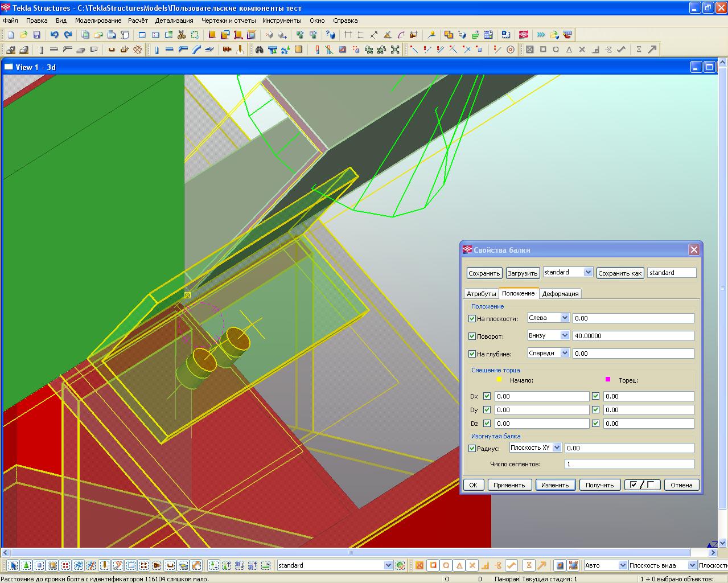Open the 'Моделирование' menu
Viewport: 728px width, 583px height.
tap(98, 20)
